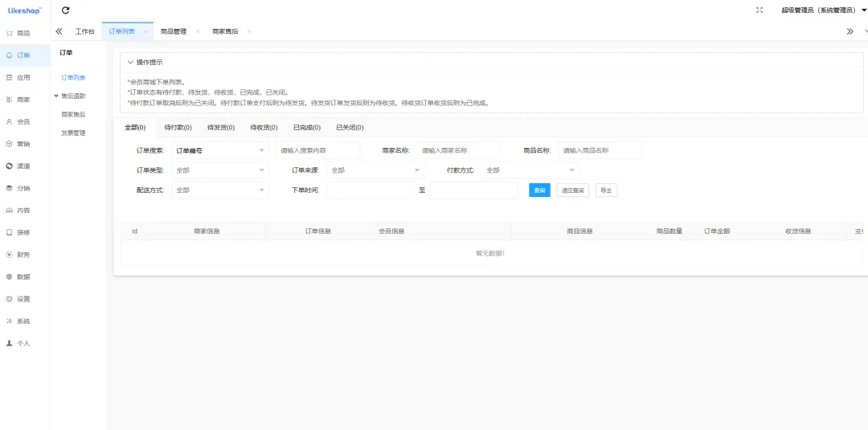
Task: Select the 全部(0) order status tab
Action: [135, 127]
